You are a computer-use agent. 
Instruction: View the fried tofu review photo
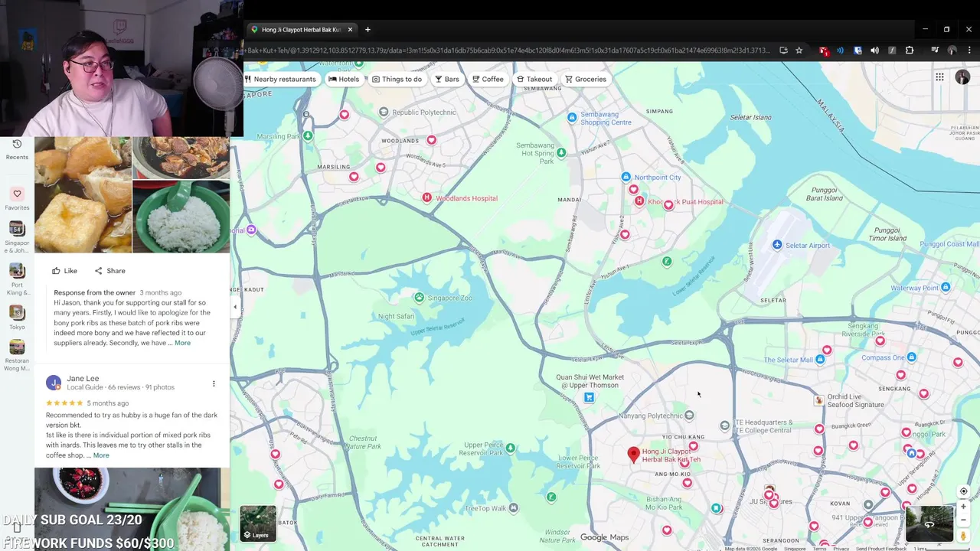[x=83, y=195]
